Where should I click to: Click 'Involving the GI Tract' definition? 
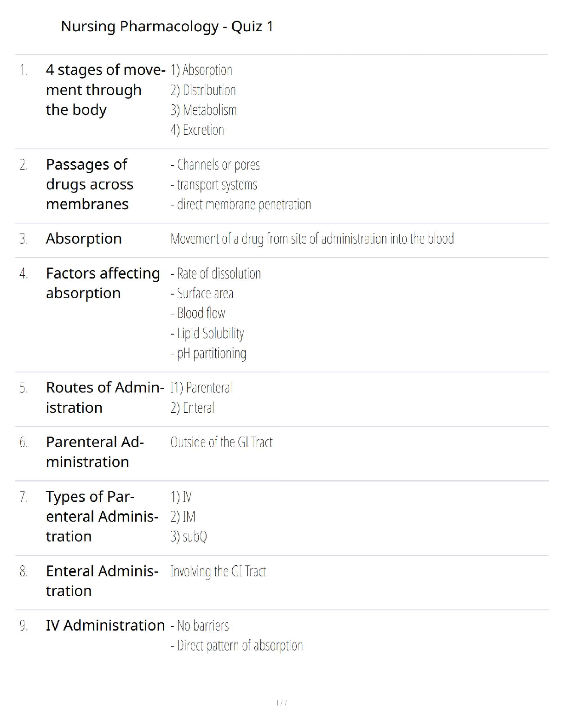pos(218,572)
